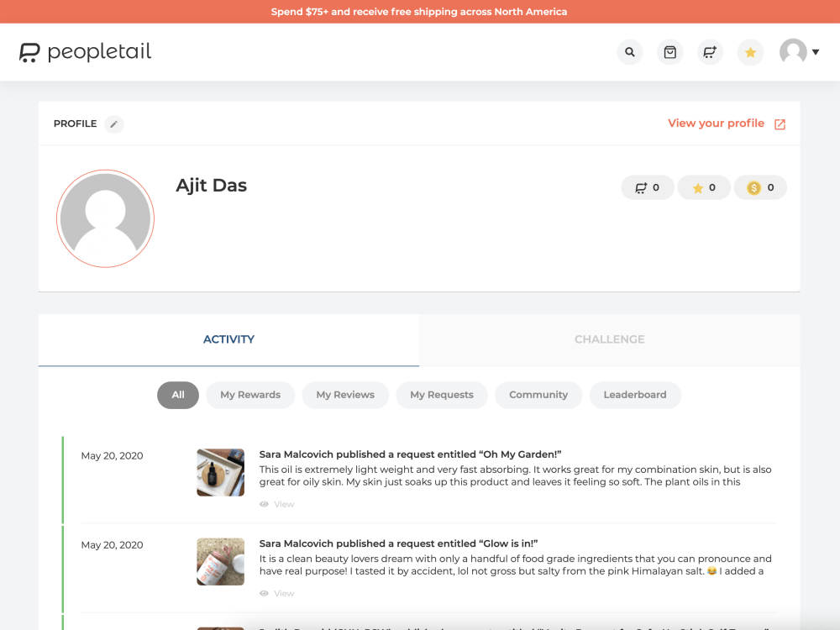Click the dollar coin badge showing 0

click(760, 187)
